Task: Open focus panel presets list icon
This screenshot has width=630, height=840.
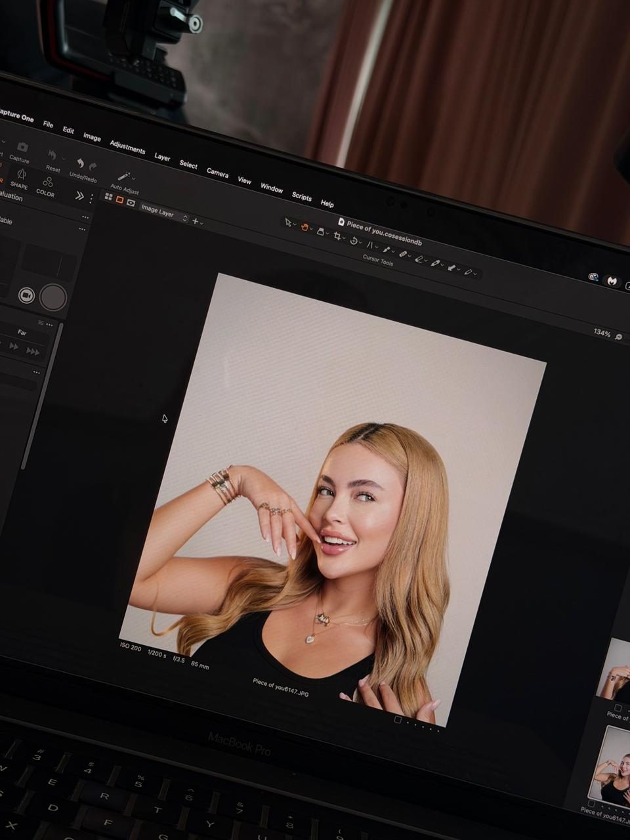Action: click(41, 322)
